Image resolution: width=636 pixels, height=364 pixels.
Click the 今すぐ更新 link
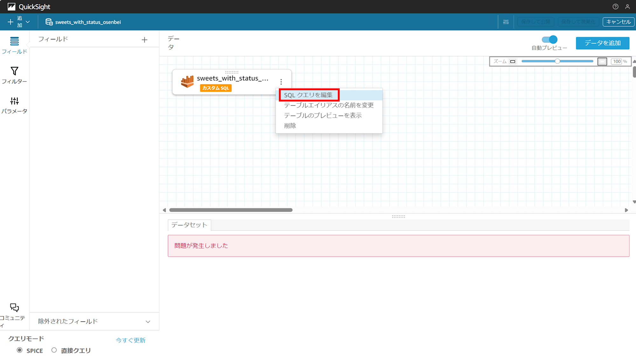(130, 340)
